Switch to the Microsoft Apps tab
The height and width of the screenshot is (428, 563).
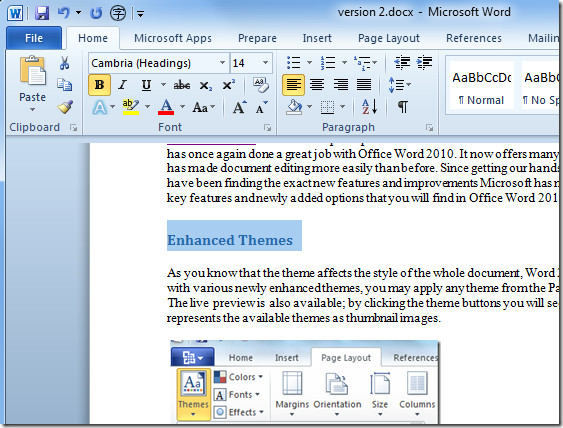coord(173,38)
